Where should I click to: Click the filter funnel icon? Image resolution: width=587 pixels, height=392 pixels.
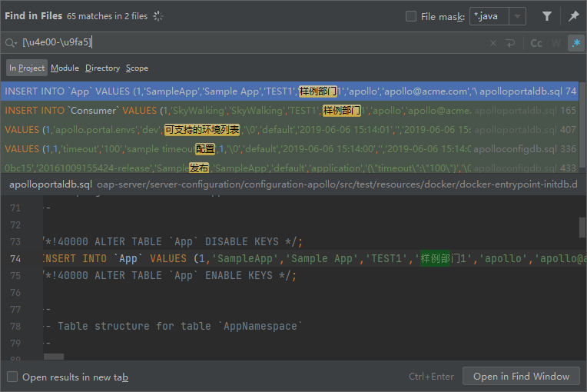[546, 16]
